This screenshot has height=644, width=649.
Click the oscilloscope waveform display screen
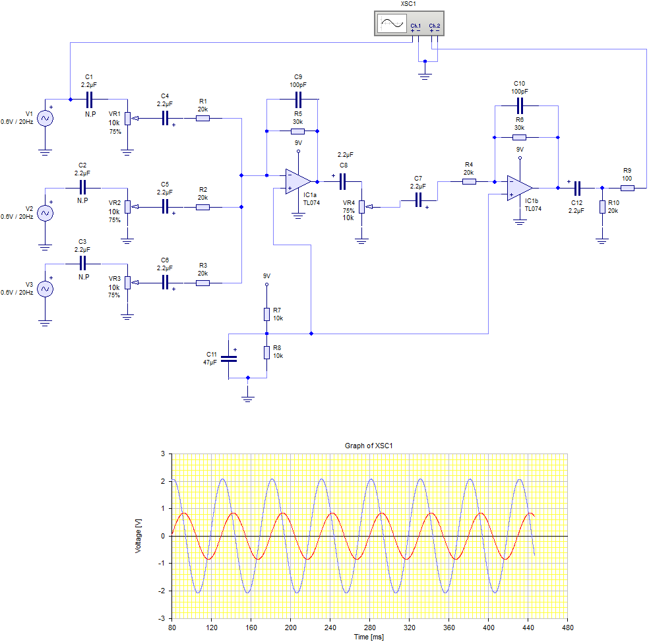coord(391,24)
